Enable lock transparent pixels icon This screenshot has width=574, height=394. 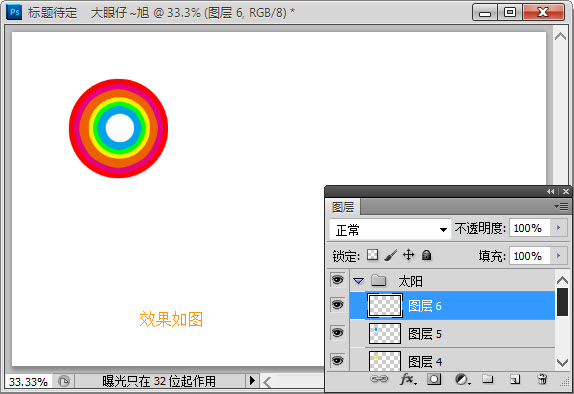(x=372, y=254)
